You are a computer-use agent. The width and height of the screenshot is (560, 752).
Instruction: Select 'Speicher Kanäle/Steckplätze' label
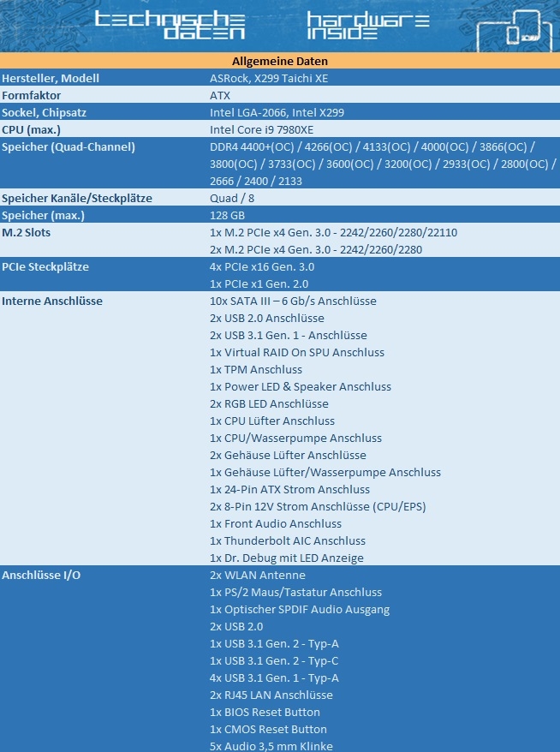tap(77, 198)
